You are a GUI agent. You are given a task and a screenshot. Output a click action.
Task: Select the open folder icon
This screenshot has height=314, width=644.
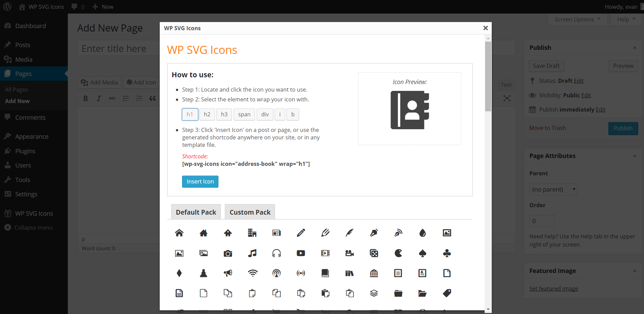(422, 293)
